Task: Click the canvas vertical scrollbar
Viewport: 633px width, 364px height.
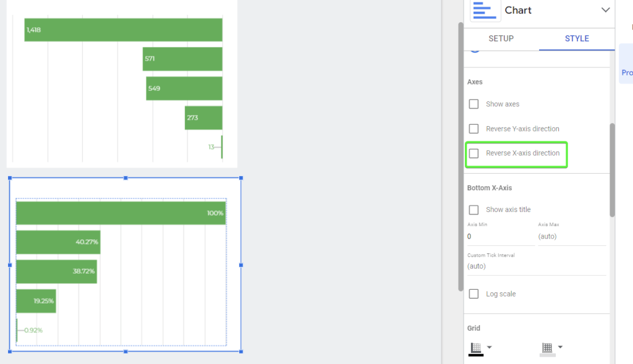Action: click(461, 156)
